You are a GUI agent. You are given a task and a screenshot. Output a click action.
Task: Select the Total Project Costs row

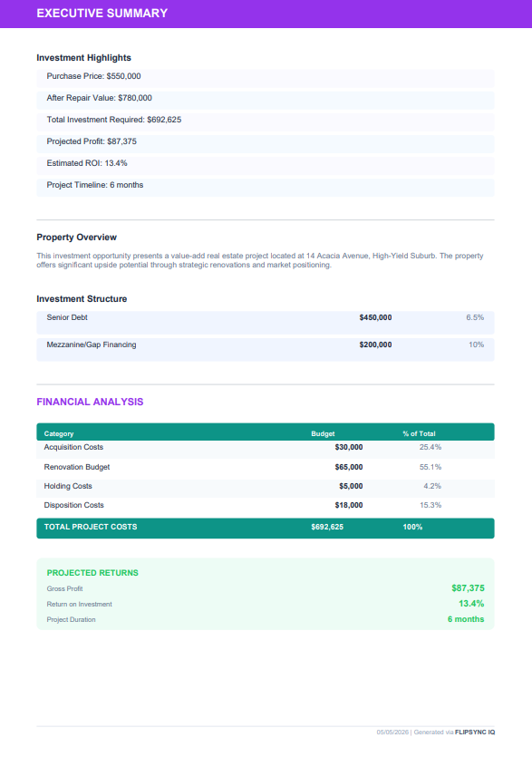[x=266, y=529]
